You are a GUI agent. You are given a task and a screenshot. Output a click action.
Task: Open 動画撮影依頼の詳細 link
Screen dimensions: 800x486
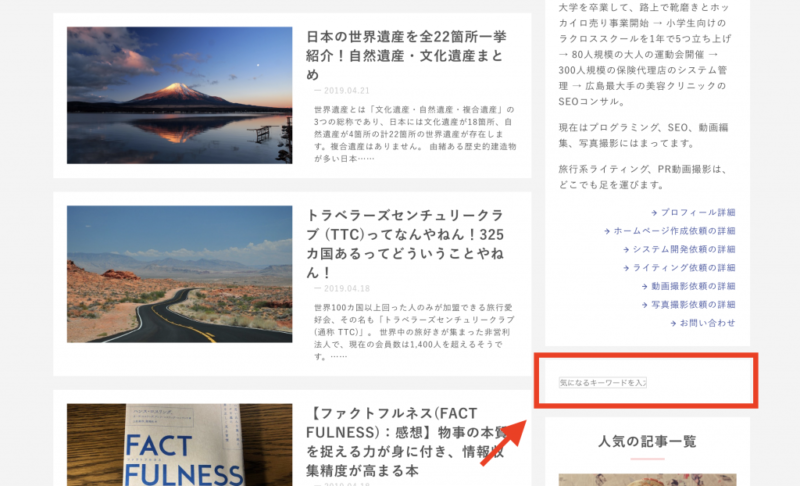point(693,286)
